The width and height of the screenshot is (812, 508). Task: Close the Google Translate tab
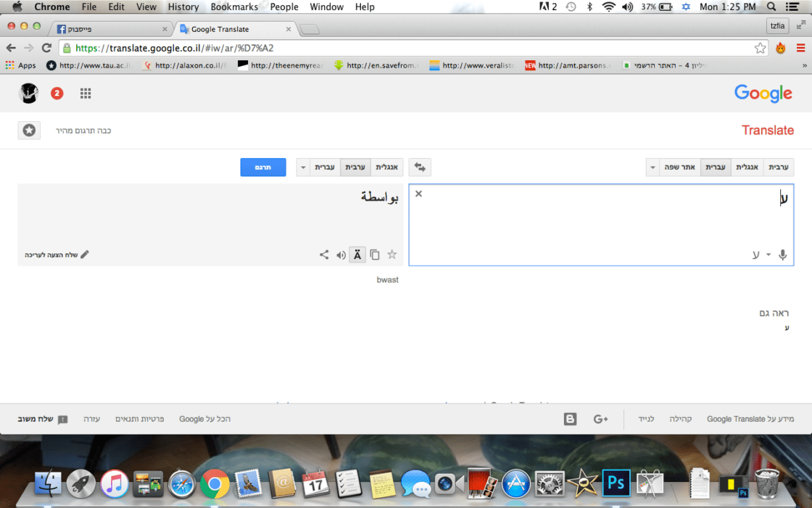pyautogui.click(x=289, y=29)
